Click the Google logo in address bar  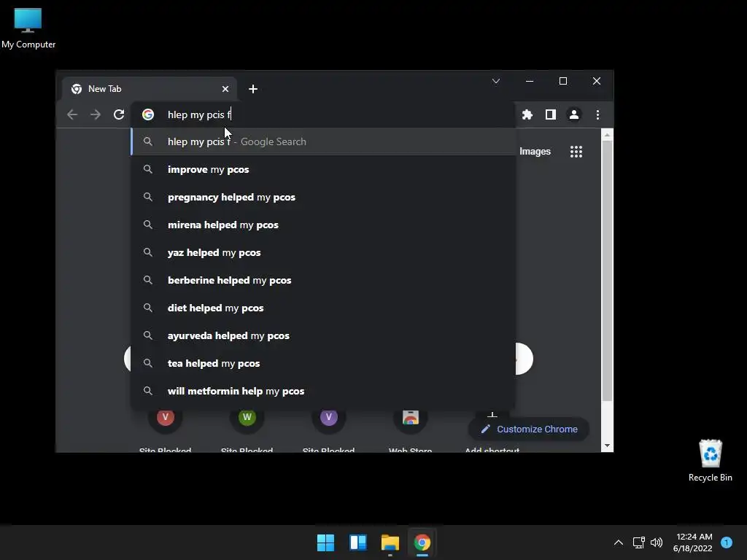pos(148,114)
